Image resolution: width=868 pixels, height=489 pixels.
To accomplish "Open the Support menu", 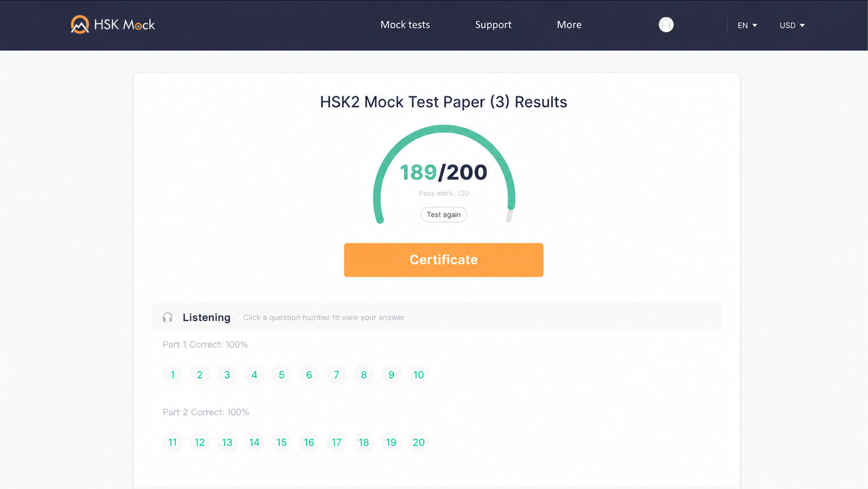I will pos(493,25).
